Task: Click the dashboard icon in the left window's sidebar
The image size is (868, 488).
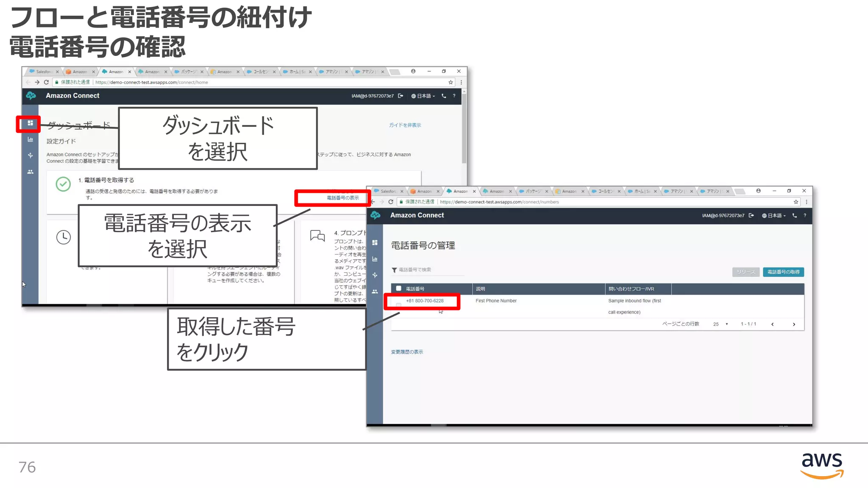Action: [30, 123]
